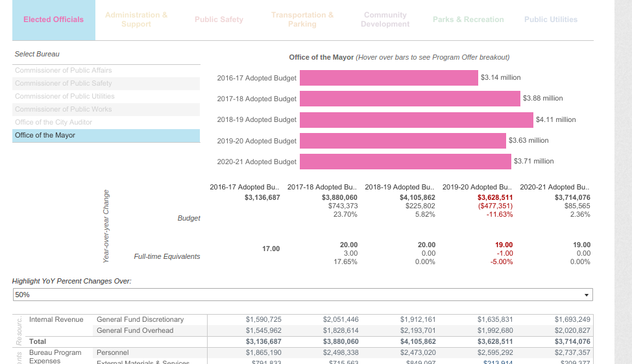The image size is (632, 364).
Task: Click the Internal Revenue row header
Action: pos(56,320)
